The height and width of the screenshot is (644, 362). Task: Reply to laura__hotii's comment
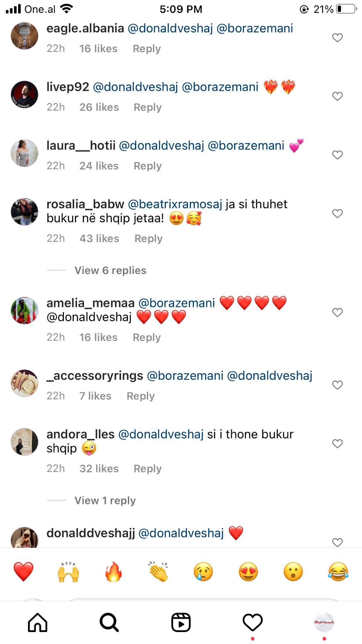(147, 166)
